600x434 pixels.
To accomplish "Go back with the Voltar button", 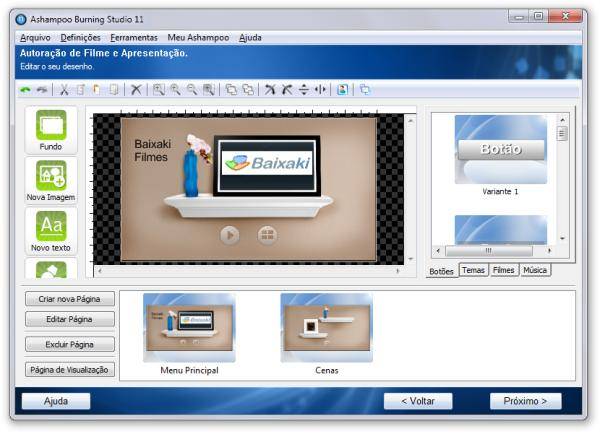I will tap(418, 401).
